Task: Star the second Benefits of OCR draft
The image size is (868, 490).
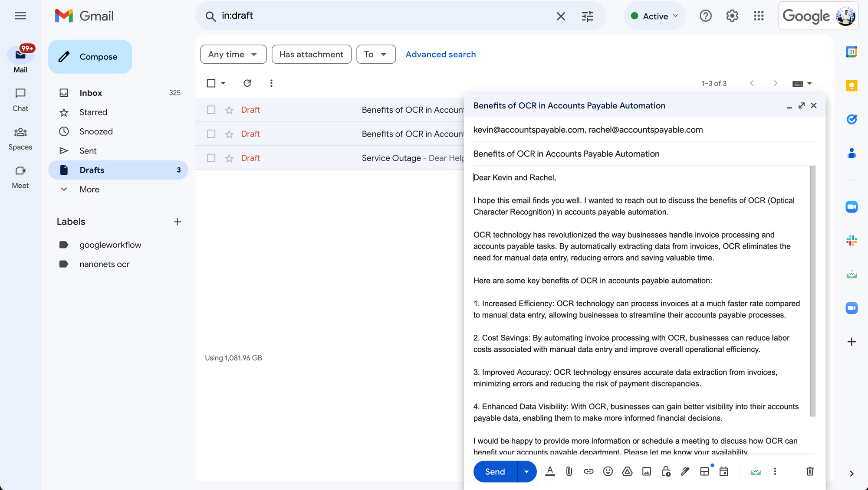Action: 229,134
